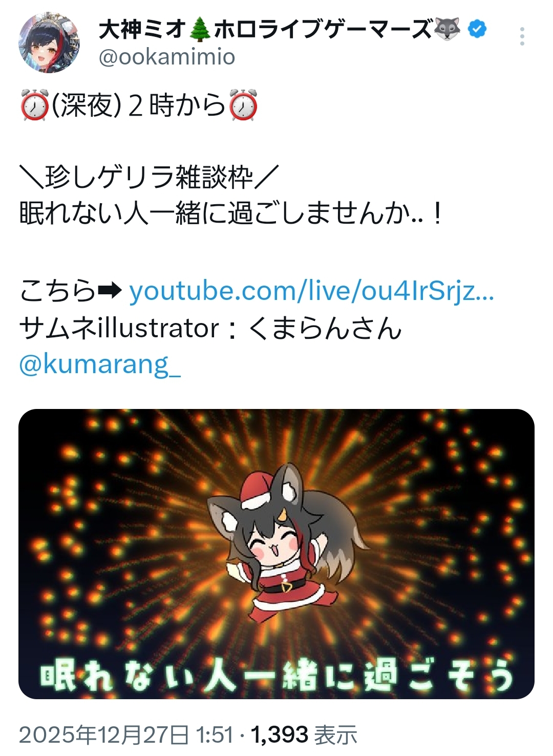
Task: Open Ookami Mio's profile avatar
Action: (49, 42)
